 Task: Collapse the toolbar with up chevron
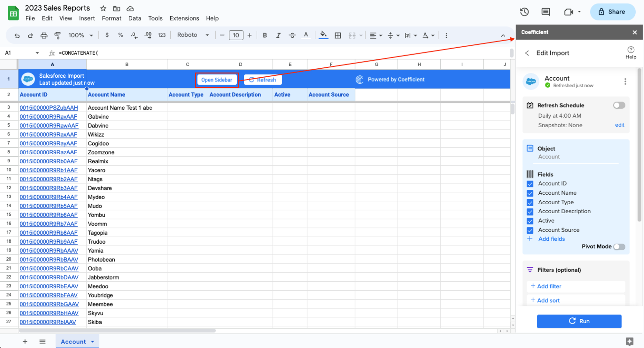click(503, 35)
